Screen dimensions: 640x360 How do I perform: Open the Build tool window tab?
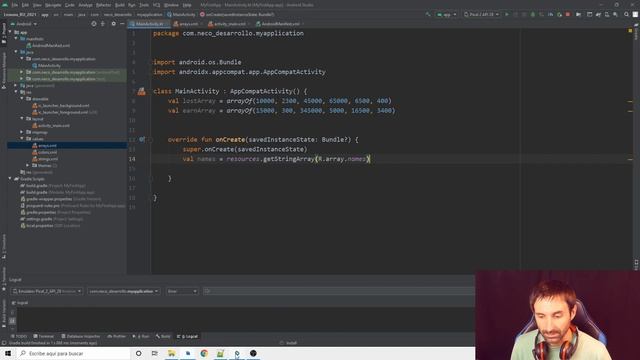tap(163, 336)
